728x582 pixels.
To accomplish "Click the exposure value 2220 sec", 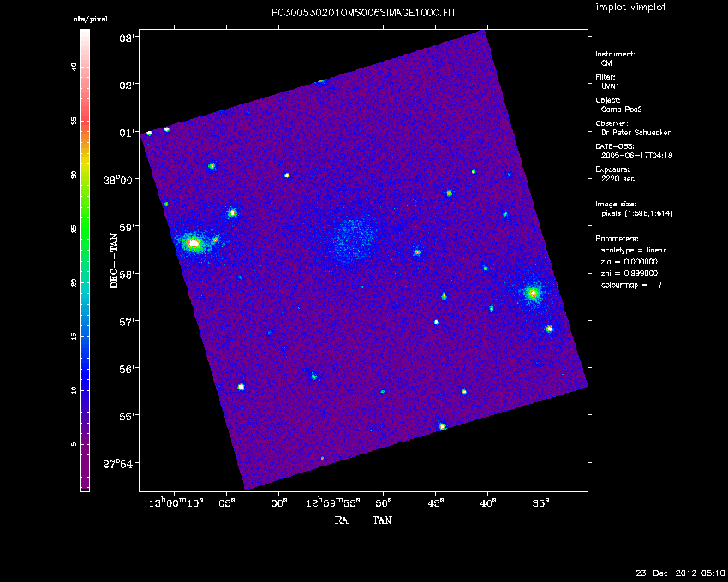I will click(x=617, y=179).
